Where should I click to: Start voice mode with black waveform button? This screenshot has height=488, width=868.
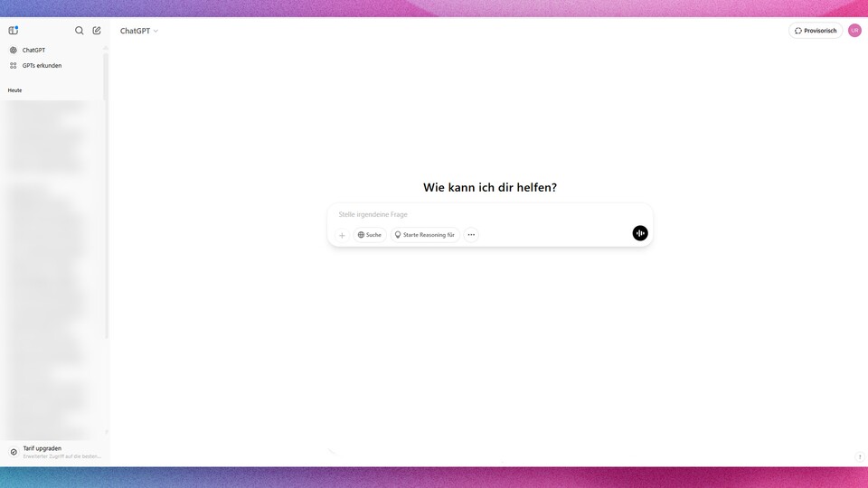point(640,233)
